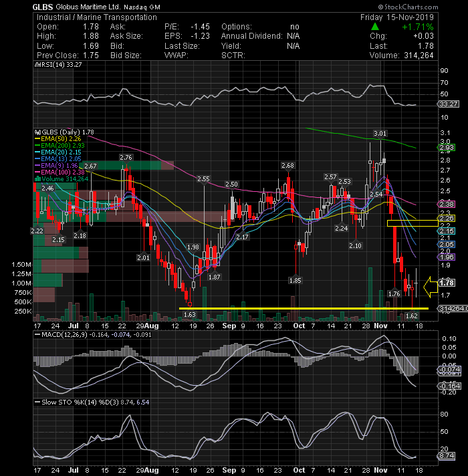Click the P/E value -1.45
468x476 pixels.
pos(201,27)
